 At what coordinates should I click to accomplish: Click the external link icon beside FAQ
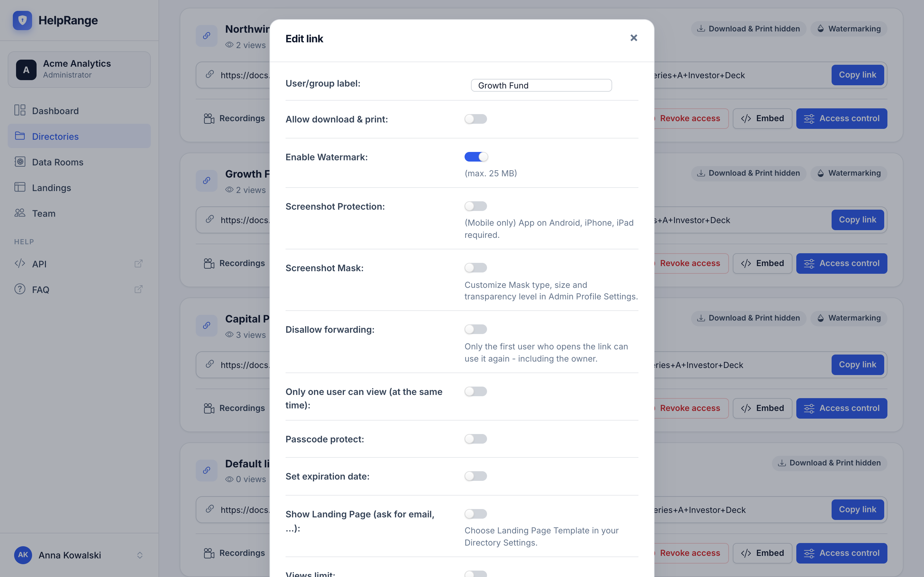click(139, 289)
